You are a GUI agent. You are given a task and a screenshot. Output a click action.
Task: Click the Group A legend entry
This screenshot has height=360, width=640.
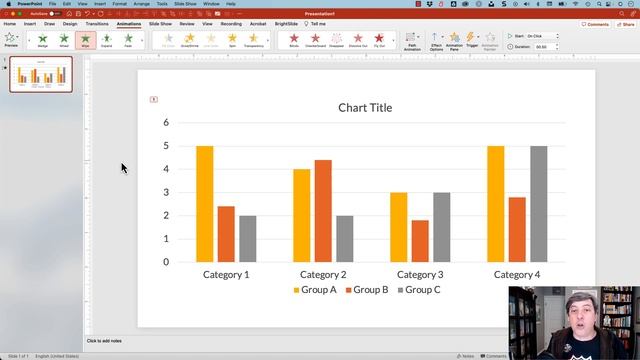pos(315,290)
